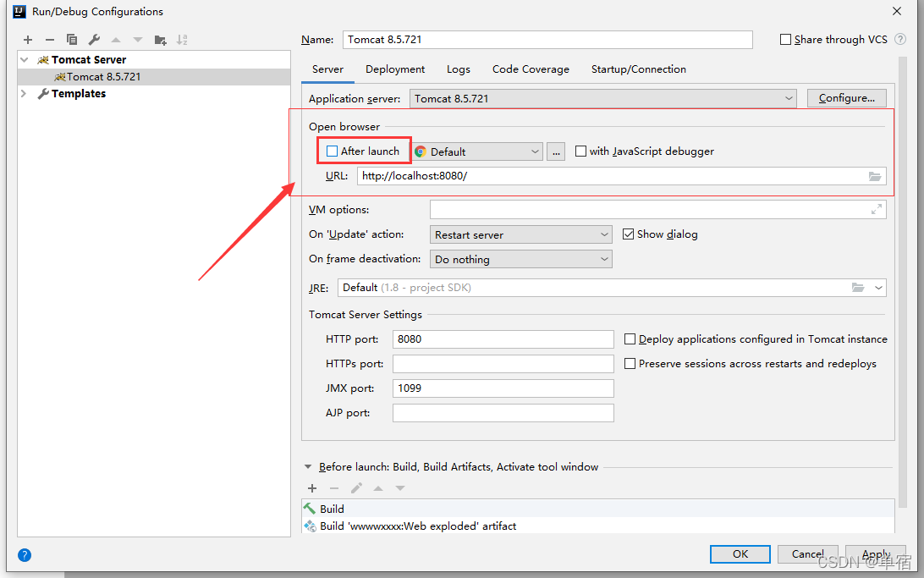
Task: Click the Configure... button
Action: pos(847,98)
